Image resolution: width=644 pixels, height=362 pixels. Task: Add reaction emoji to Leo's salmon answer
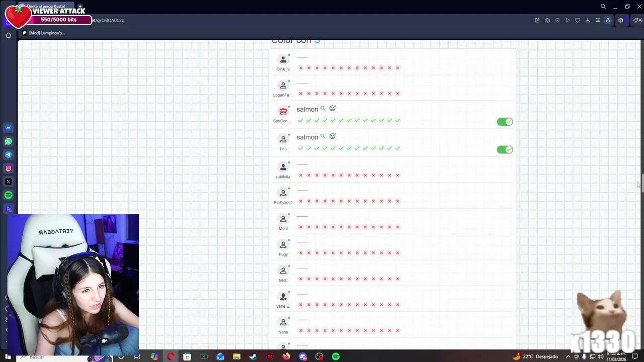coord(333,136)
